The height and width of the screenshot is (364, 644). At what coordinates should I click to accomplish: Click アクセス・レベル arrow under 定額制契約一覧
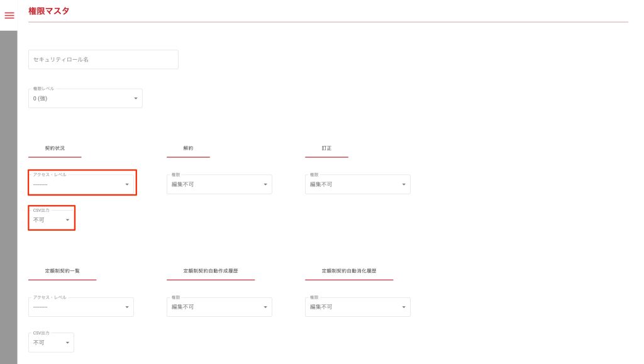(127, 307)
